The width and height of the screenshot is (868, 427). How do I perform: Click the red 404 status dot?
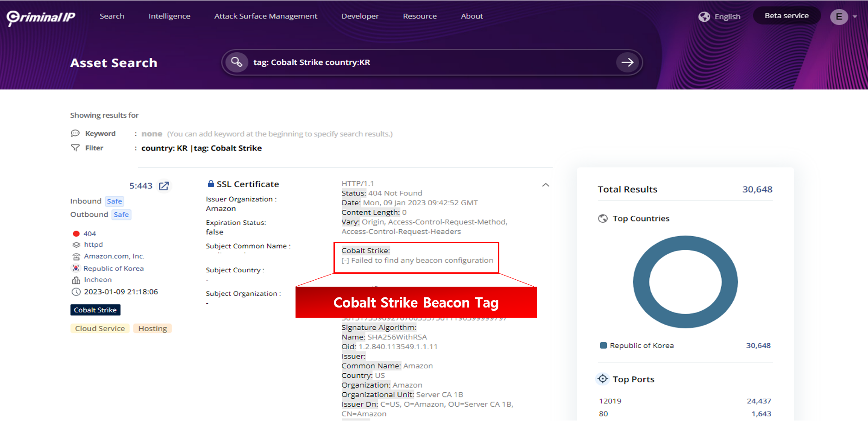pos(76,234)
